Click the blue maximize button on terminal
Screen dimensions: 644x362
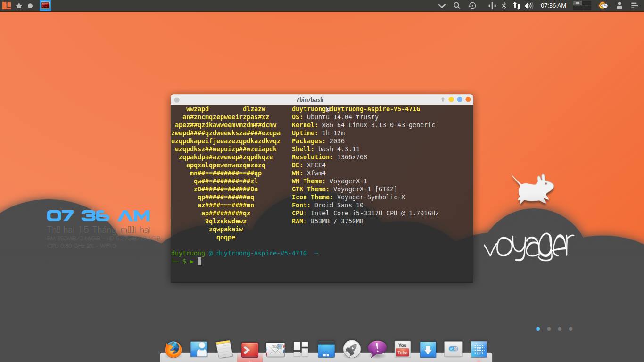coord(460,99)
